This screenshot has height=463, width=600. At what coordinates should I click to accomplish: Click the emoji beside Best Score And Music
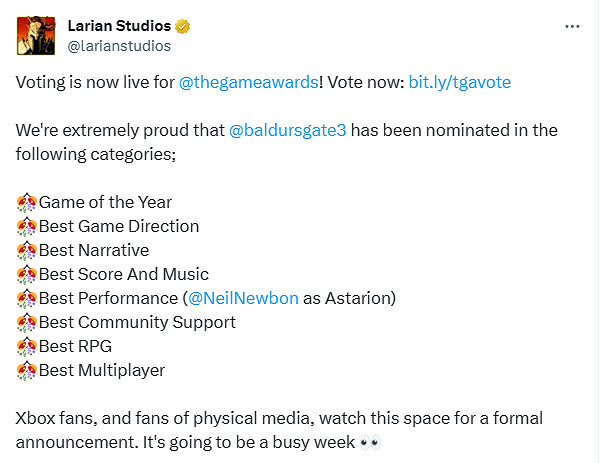[27, 275]
